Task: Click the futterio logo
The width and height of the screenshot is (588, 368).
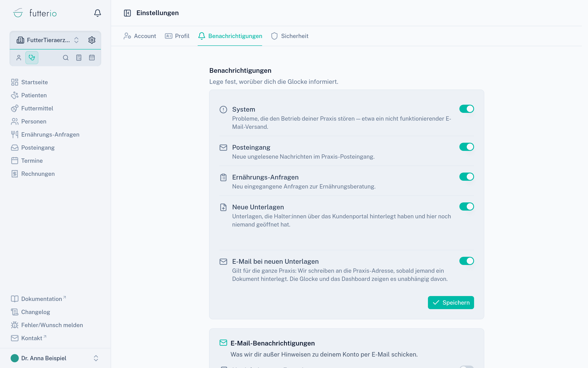Action: [x=35, y=13]
